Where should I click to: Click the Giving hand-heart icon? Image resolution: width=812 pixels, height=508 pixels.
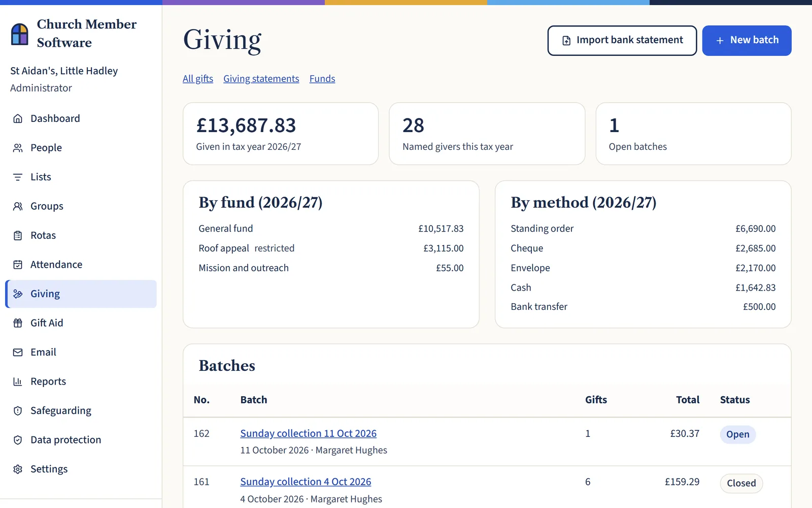click(x=18, y=294)
